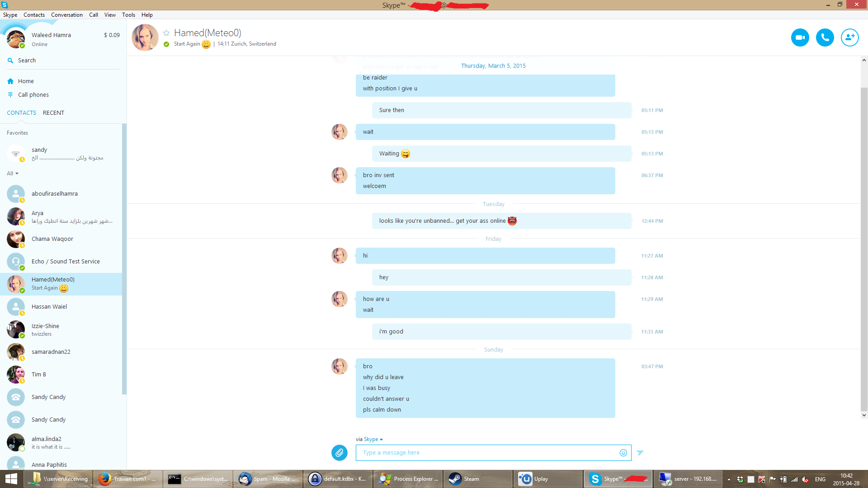Start a voice call with Hamed
Screen dimensions: 868x488
[825, 38]
